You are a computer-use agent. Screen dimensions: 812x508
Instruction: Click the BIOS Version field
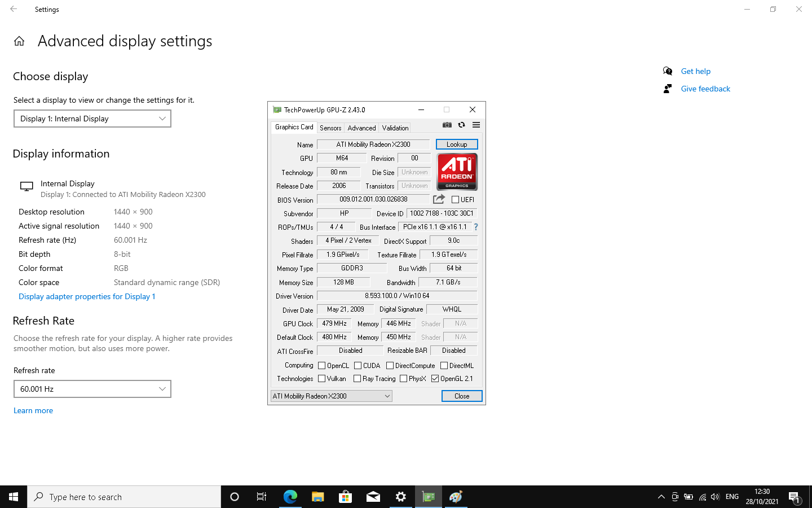(373, 199)
